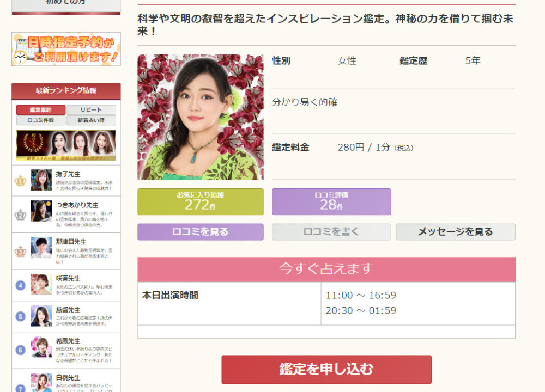Open the メッセージを見る button
Screen dimensions: 545x392
point(456,232)
